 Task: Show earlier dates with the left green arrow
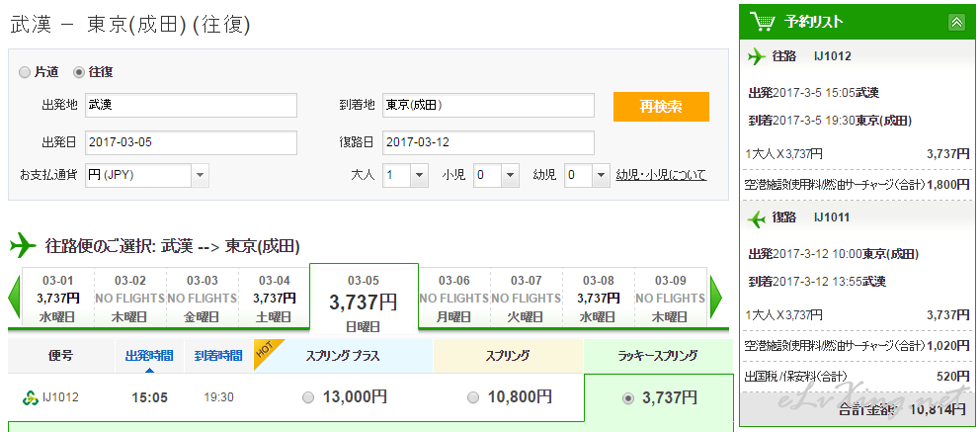(15, 299)
